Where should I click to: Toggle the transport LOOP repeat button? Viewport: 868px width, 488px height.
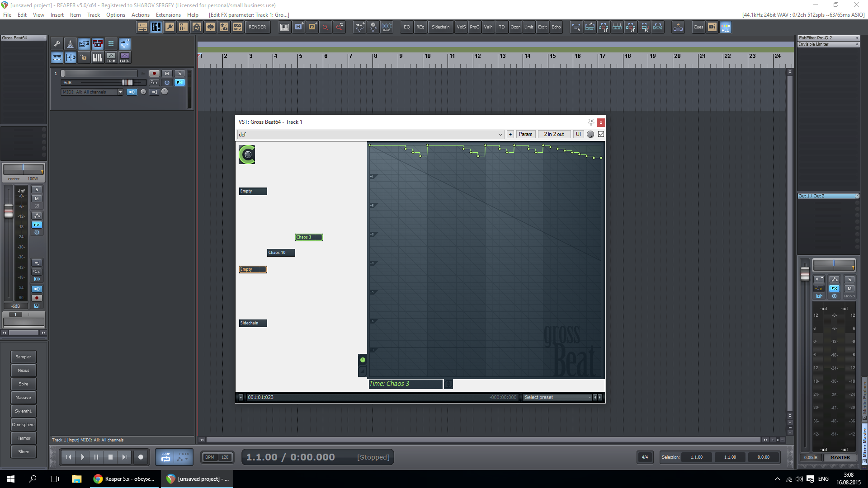pyautogui.click(x=165, y=457)
